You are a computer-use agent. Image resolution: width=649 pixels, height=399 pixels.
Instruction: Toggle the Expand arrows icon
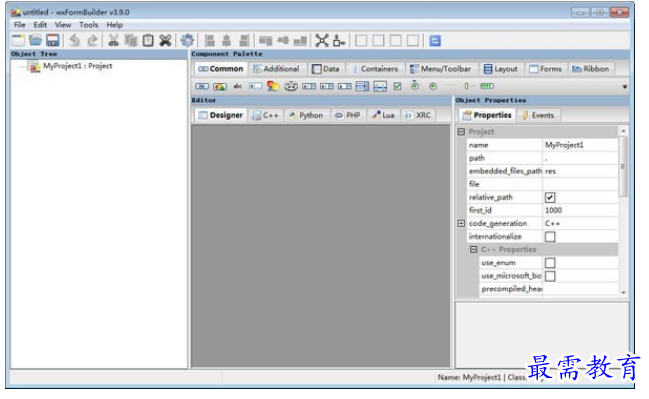[x=322, y=41]
